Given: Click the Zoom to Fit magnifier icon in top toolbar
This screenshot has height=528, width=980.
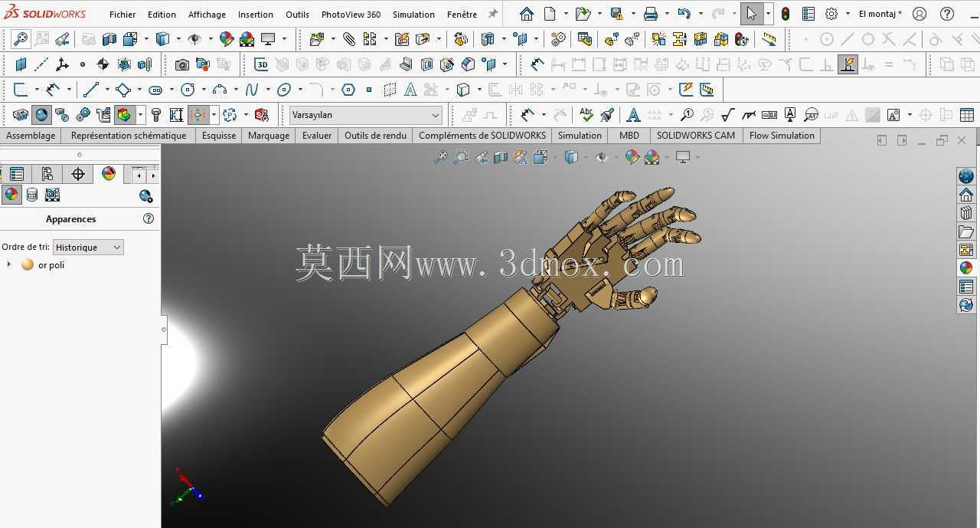Looking at the screenshot, I should (21, 38).
